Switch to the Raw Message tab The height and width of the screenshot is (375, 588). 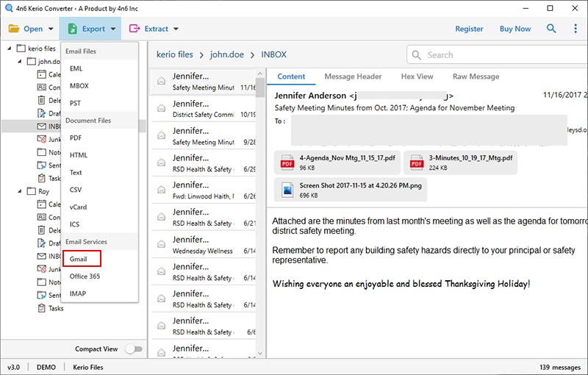coord(476,76)
